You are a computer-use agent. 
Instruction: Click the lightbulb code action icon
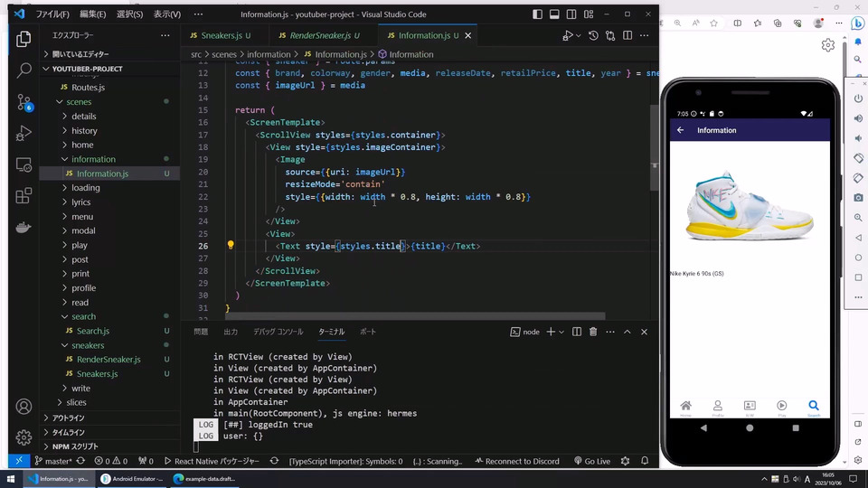[x=231, y=246]
